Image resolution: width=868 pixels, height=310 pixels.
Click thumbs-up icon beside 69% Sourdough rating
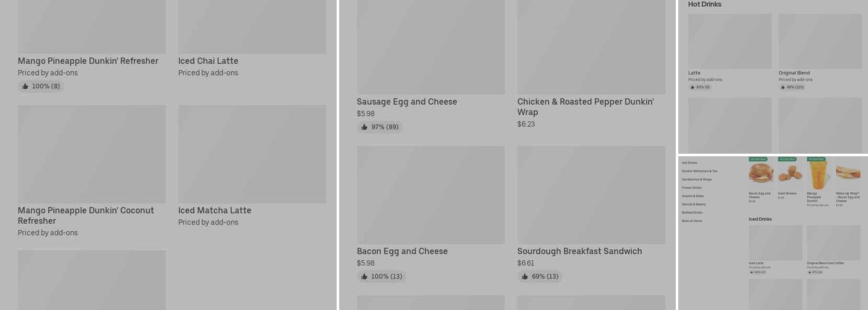(x=525, y=277)
